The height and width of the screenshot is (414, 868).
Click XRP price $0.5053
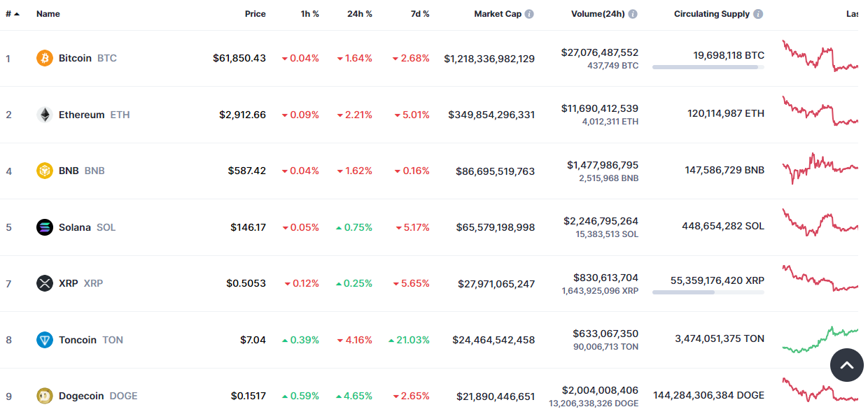pyautogui.click(x=246, y=283)
